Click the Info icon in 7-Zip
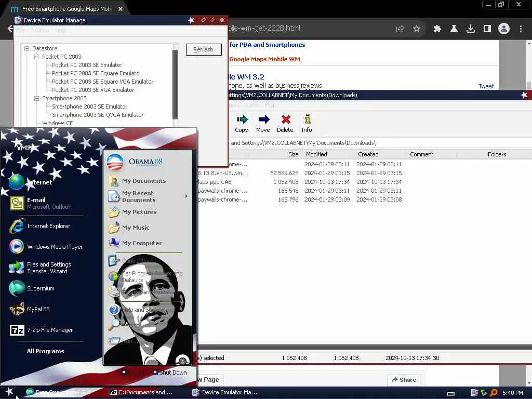The height and width of the screenshot is (399, 532). tap(307, 124)
